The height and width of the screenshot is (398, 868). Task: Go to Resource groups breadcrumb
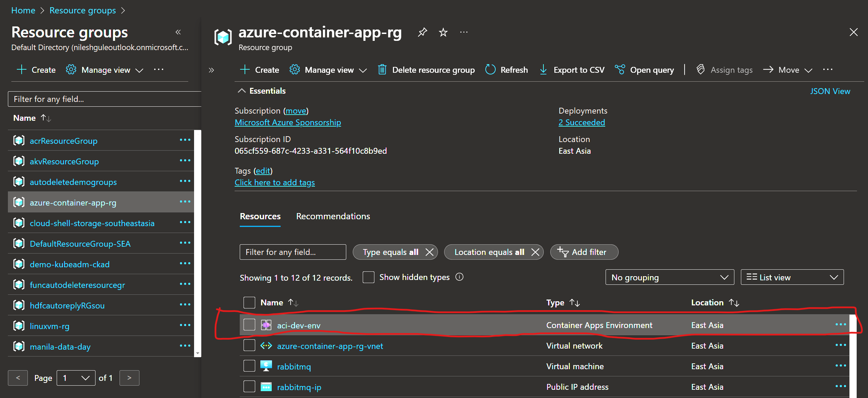82,11
